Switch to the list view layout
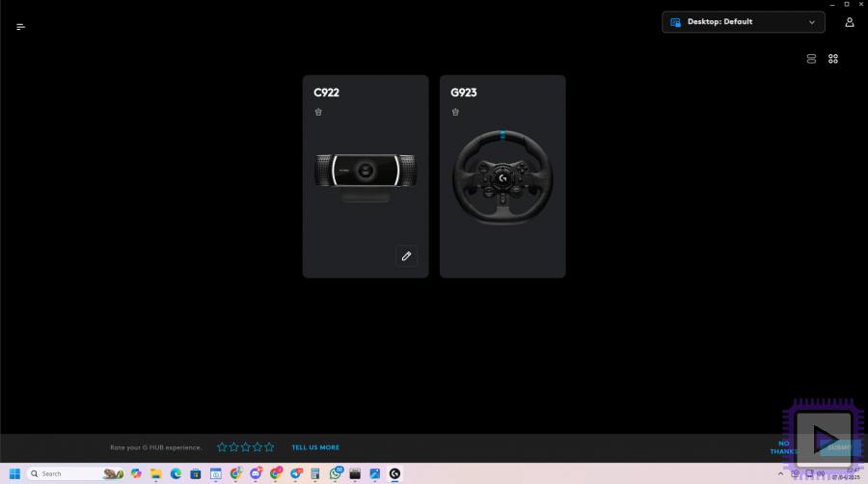This screenshot has width=868, height=484. click(811, 59)
